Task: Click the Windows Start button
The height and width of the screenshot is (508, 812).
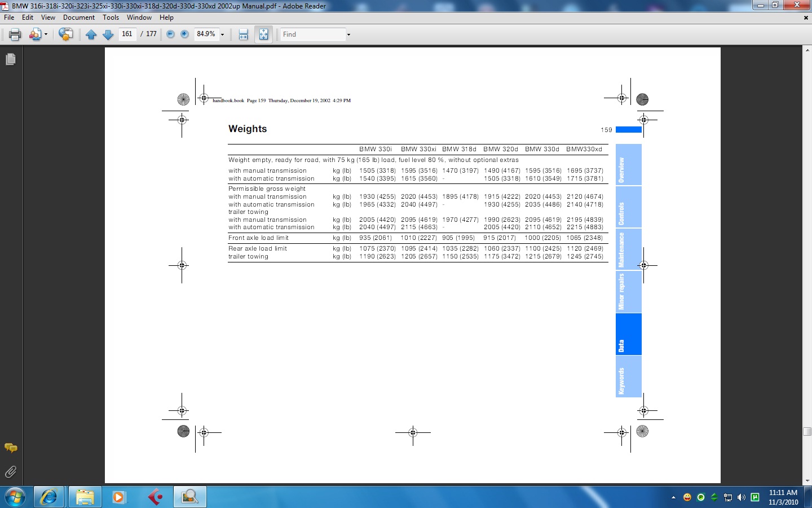Action: tap(15, 497)
